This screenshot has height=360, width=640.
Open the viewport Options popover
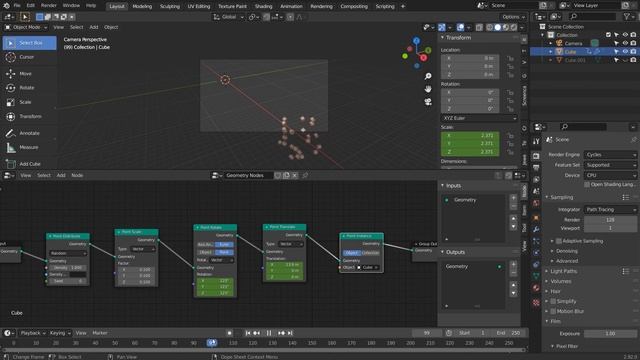(513, 17)
